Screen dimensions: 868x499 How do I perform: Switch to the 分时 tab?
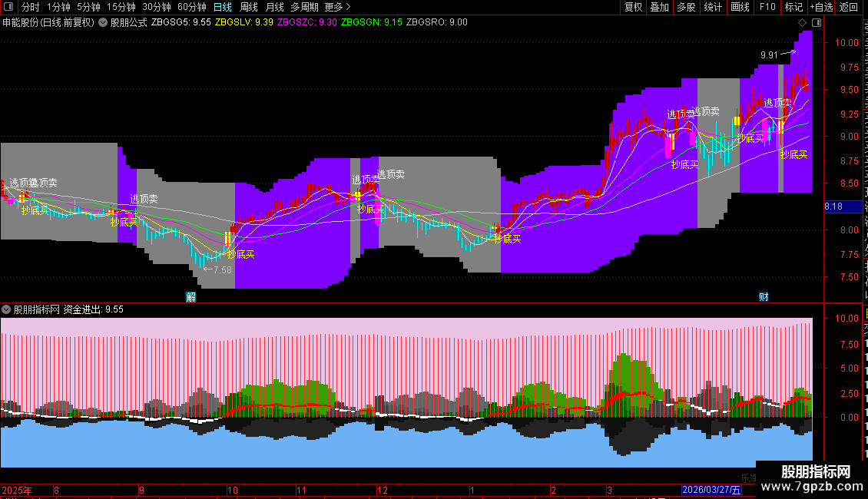(31, 7)
